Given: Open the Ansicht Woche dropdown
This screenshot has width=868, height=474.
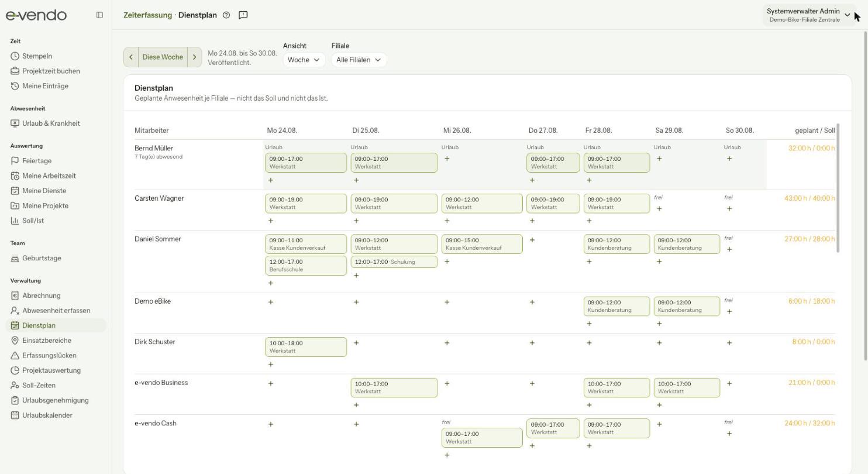Looking at the screenshot, I should pyautogui.click(x=304, y=60).
